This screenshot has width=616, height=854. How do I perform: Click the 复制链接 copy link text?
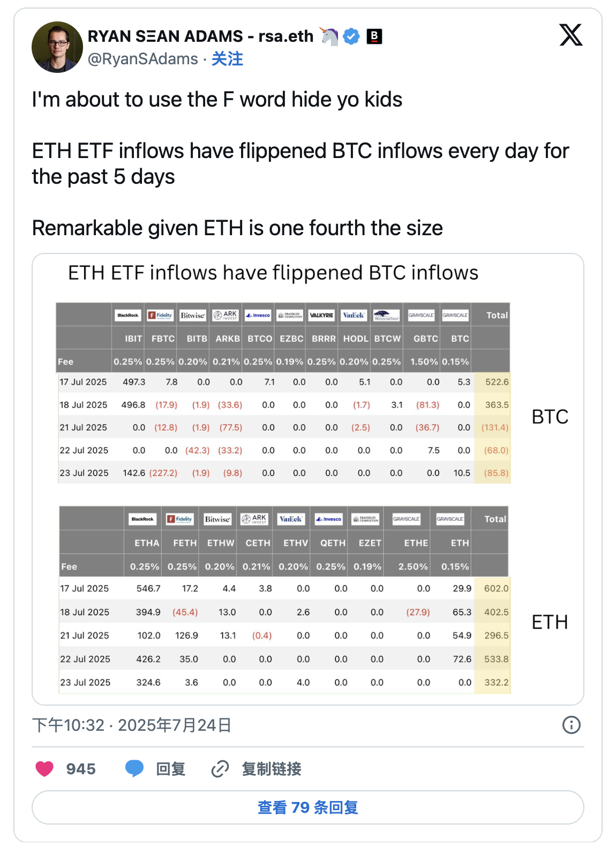(x=271, y=769)
